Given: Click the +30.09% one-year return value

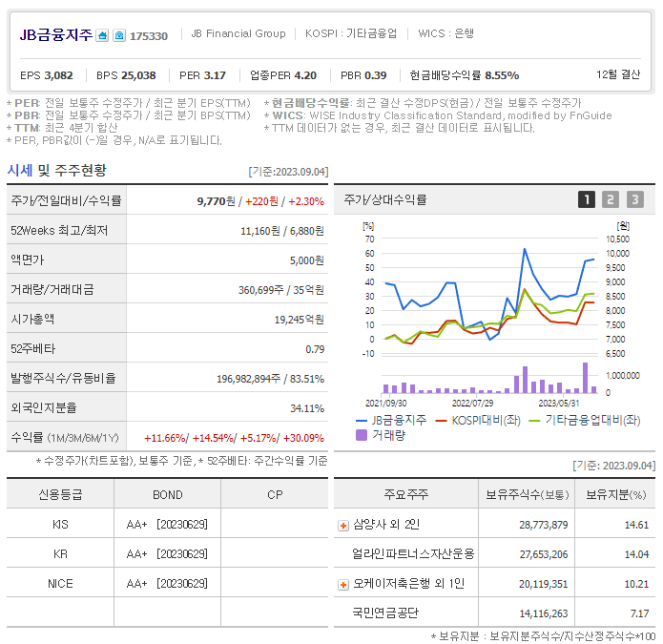Looking at the screenshot, I should click(x=303, y=438).
